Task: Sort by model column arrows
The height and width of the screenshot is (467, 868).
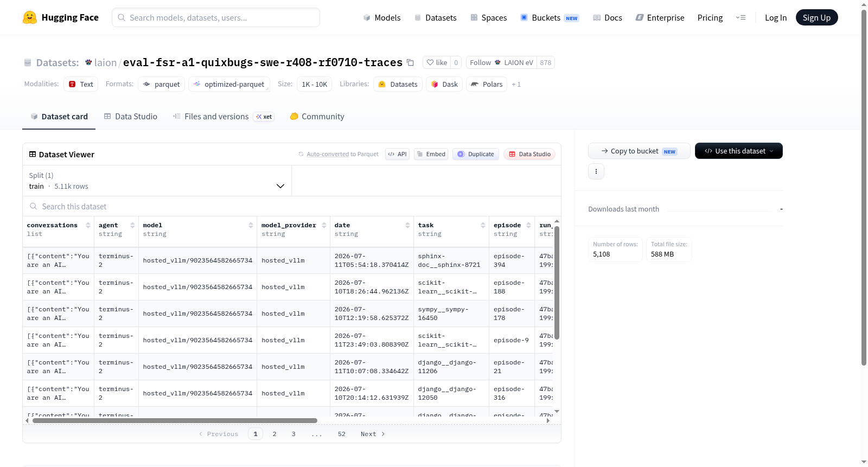Action: point(251,225)
